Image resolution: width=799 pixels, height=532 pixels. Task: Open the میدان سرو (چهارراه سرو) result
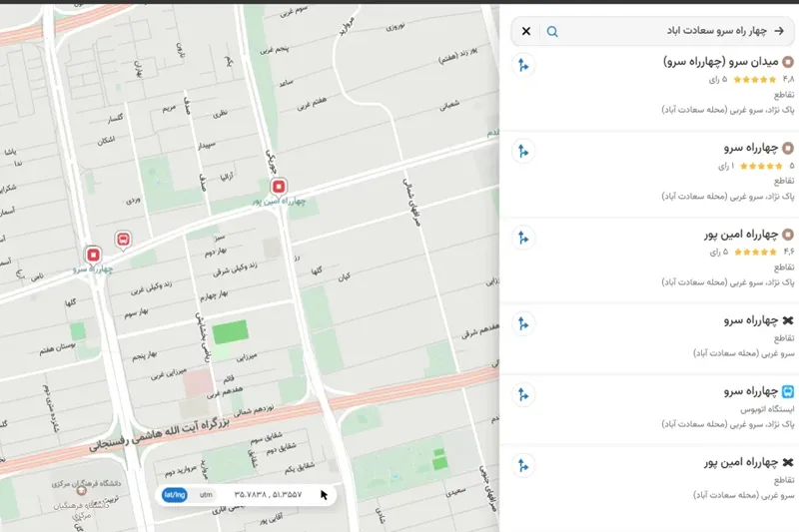coord(720,62)
